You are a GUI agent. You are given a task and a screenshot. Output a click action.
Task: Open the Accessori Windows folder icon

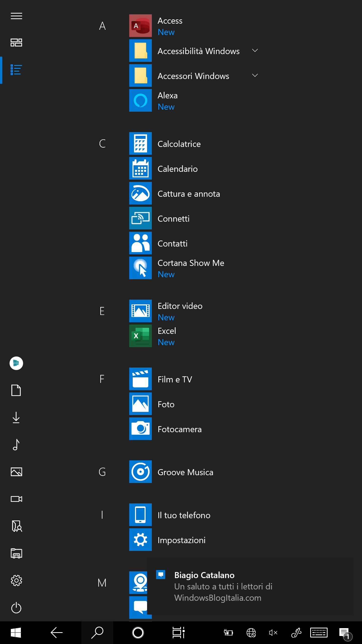pyautogui.click(x=140, y=75)
